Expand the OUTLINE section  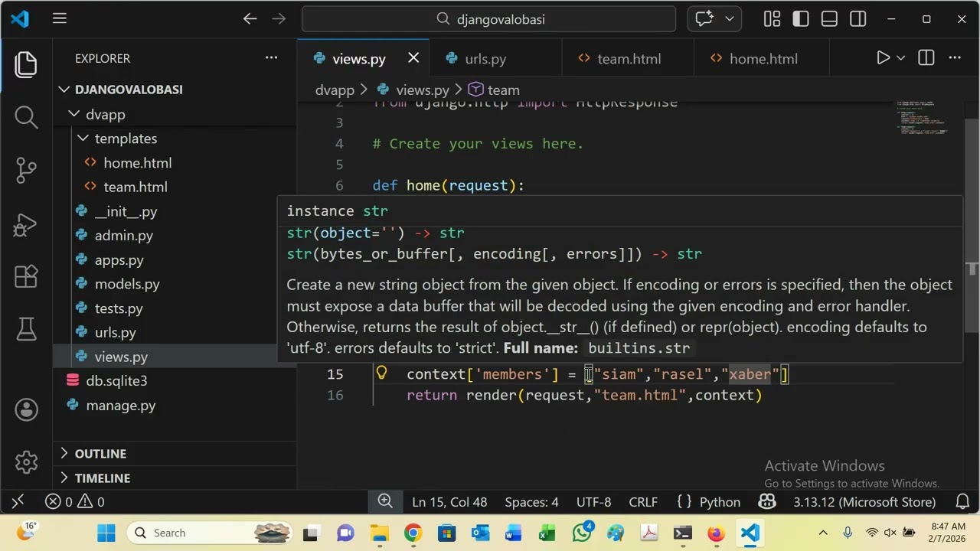tap(64, 454)
